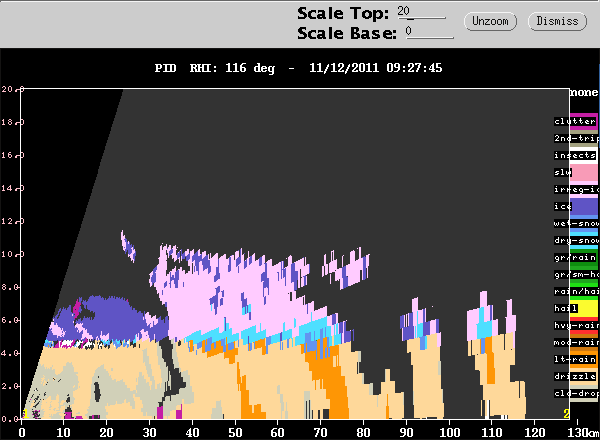The width and height of the screenshot is (600, 440).
Task: Select the yellow hail legend swatch
Action: click(584, 308)
